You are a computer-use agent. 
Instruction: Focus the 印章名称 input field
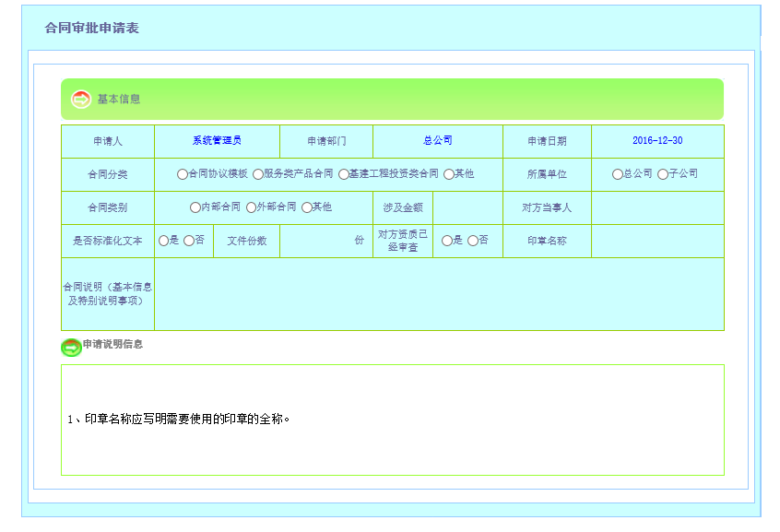click(657, 241)
